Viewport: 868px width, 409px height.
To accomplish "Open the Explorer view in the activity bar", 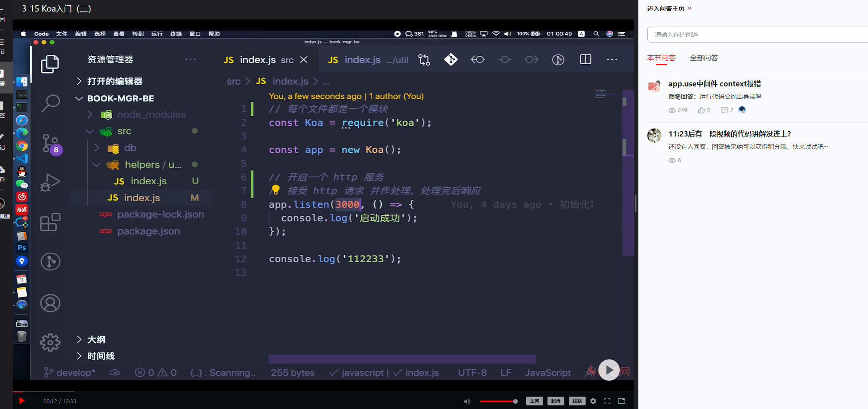I will click(50, 64).
